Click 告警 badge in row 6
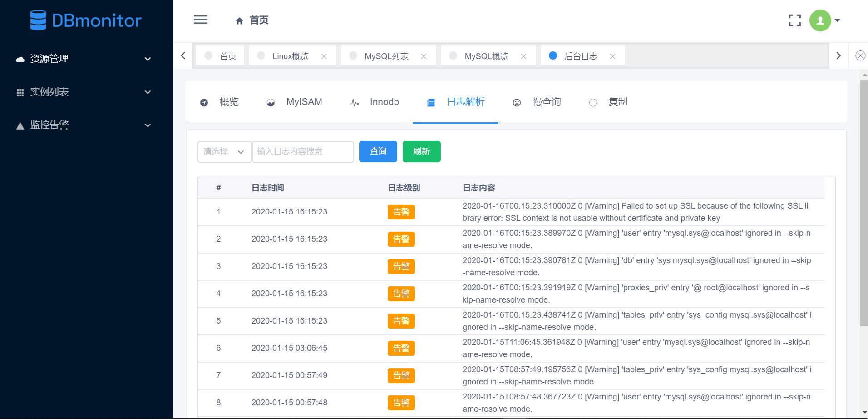868x419 pixels. [x=401, y=349]
